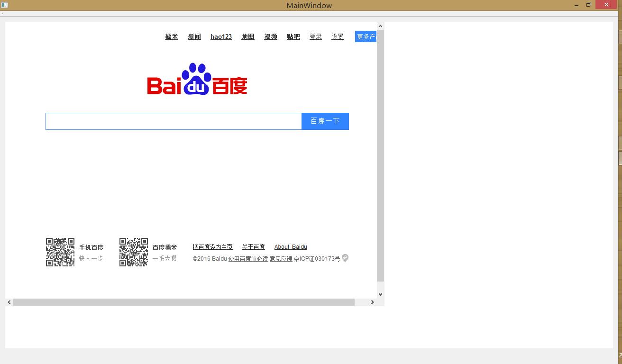Click the 百度糯米 label
The height and width of the screenshot is (364, 622).
pyautogui.click(x=165, y=247)
